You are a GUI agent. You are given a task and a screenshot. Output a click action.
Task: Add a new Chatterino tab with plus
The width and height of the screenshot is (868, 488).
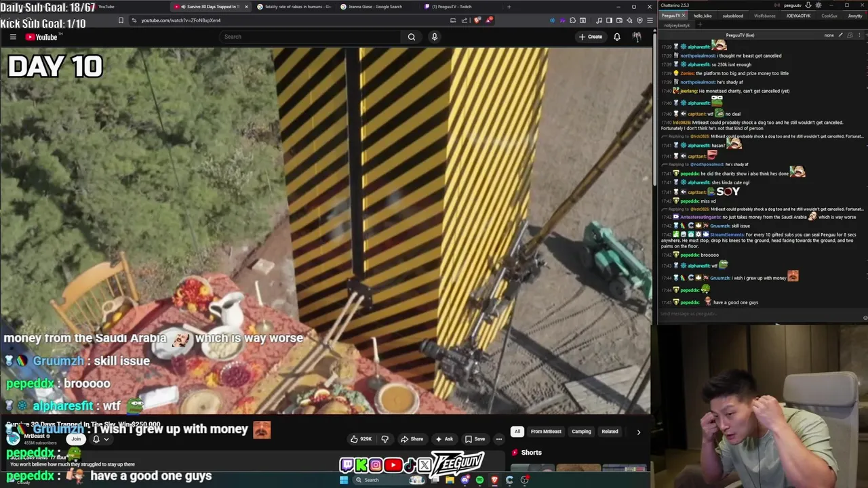[x=700, y=24]
